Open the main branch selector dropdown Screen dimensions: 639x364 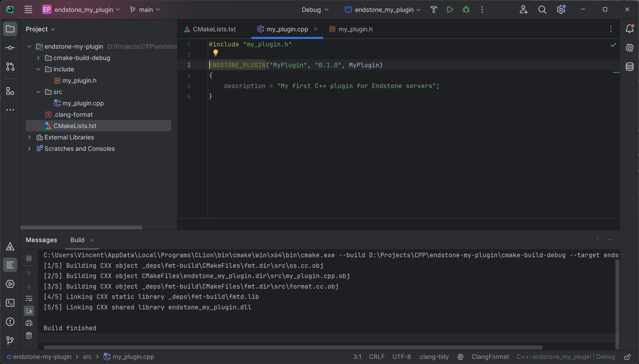[147, 10]
